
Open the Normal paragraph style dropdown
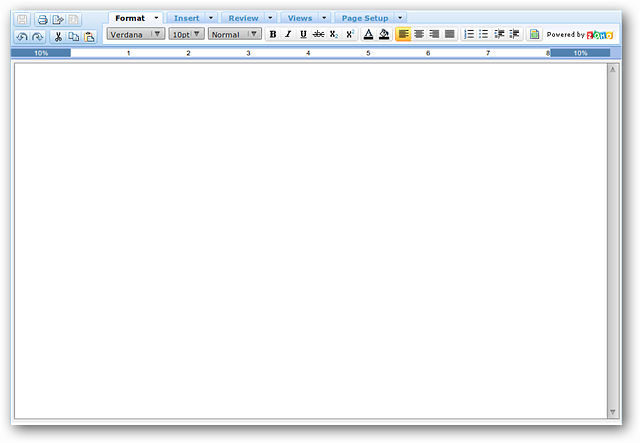point(235,34)
